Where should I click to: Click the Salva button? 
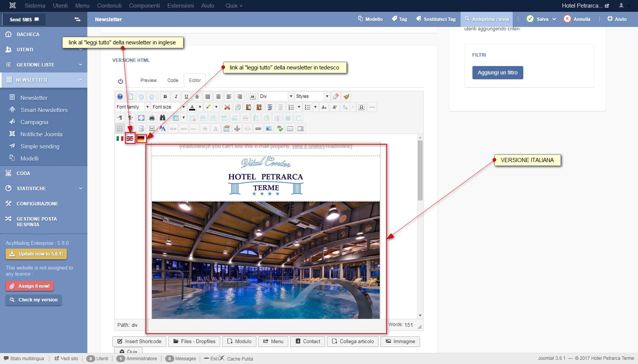pyautogui.click(x=537, y=19)
